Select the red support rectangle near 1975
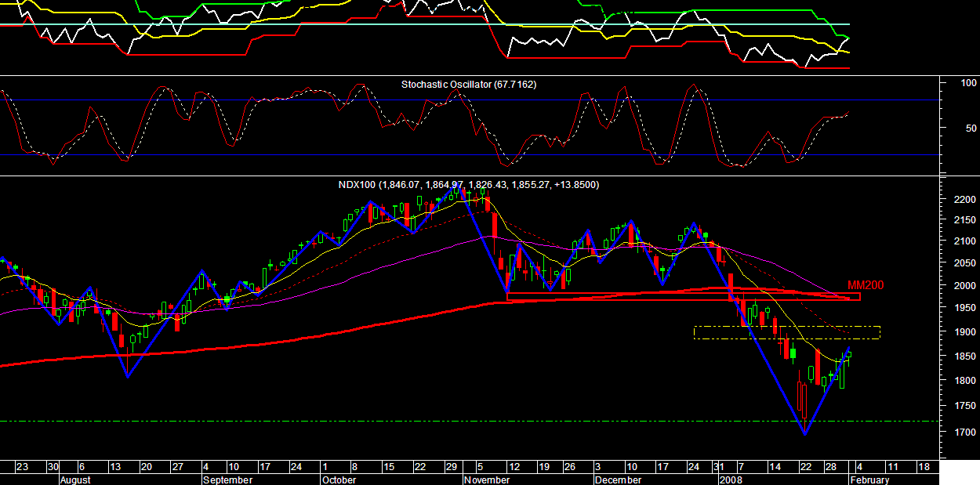The height and width of the screenshot is (485, 980). (683, 297)
